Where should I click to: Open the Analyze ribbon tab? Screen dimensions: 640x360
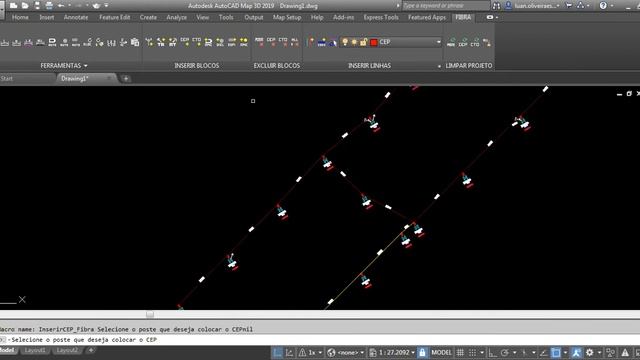click(176, 17)
